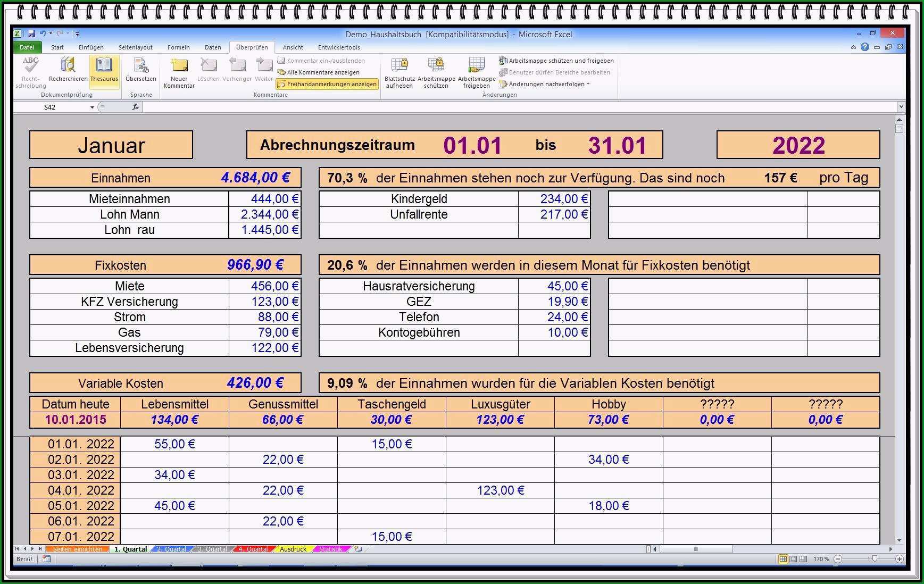Click Benutzer dürfen Bereiche bearbeiten
The image size is (924, 584).
point(554,72)
